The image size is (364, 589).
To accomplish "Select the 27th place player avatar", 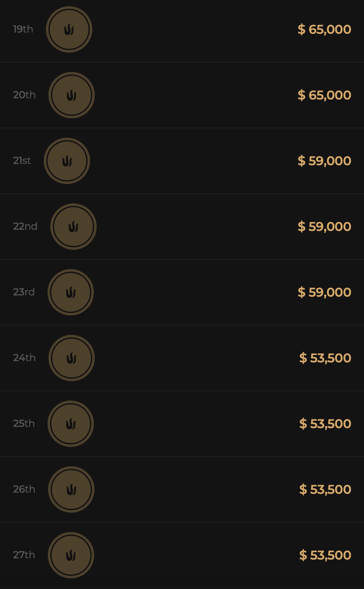I will (x=71, y=555).
